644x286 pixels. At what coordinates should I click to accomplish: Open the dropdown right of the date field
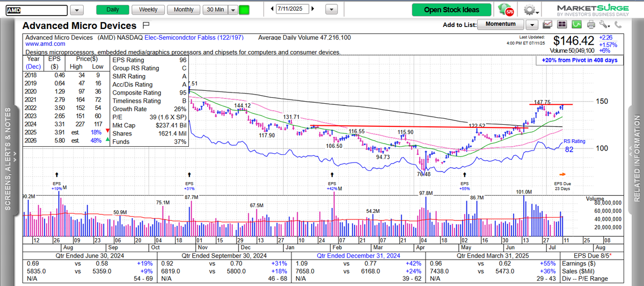tap(332, 10)
